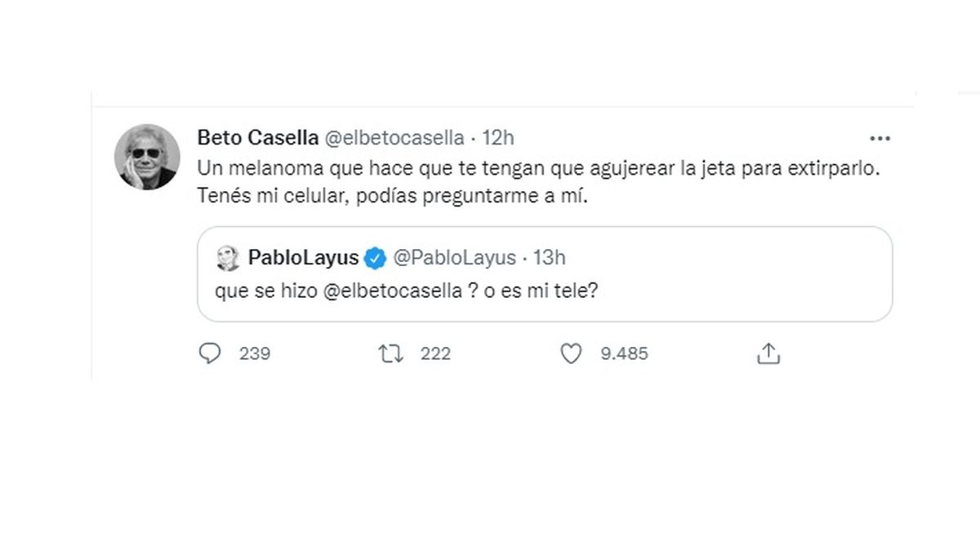Click the @elbetocasella handle beside the author name
Screen dimensions: 980x551
click(394, 137)
